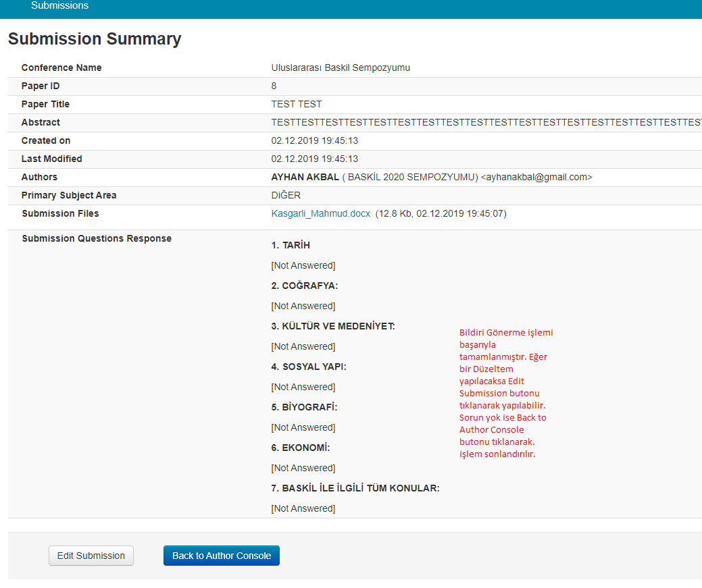Viewport: 702px width, 588px height.
Task: Click the Created on date value
Action: (x=314, y=141)
